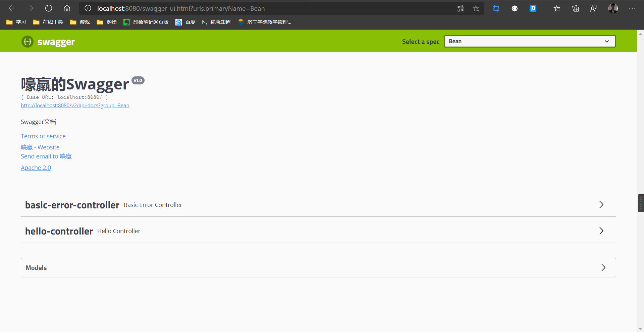Image resolution: width=644 pixels, height=332 pixels.
Task: Open 济宁学院教学管理 bookmark
Action: (264, 22)
